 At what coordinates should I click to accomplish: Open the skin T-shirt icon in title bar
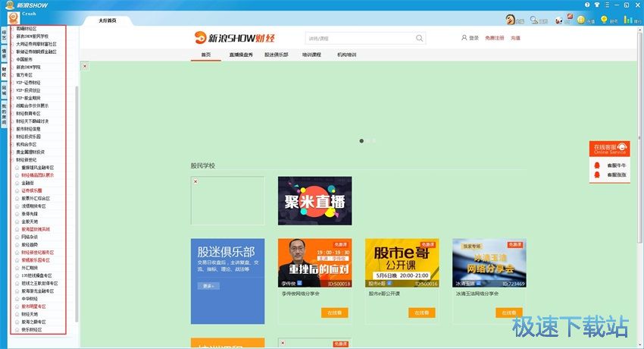point(597,5)
